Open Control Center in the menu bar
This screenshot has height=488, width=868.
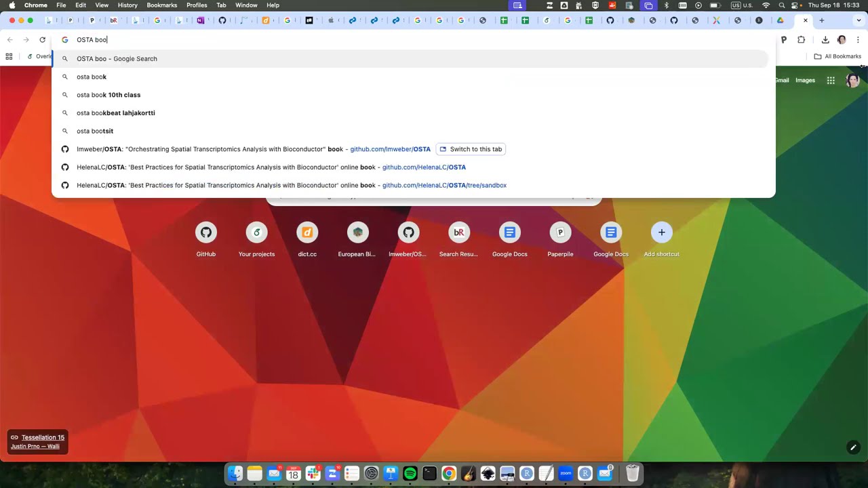[x=795, y=5]
